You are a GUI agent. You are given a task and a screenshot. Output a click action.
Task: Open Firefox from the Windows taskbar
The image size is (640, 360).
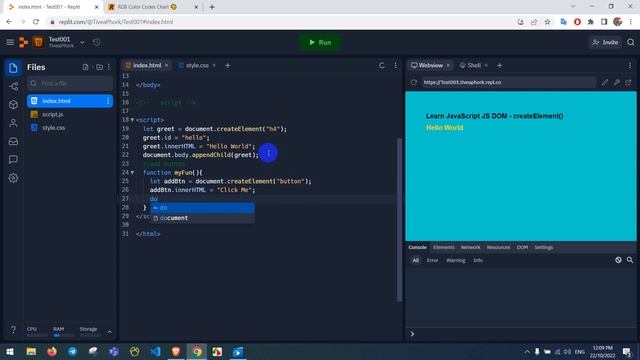52,351
